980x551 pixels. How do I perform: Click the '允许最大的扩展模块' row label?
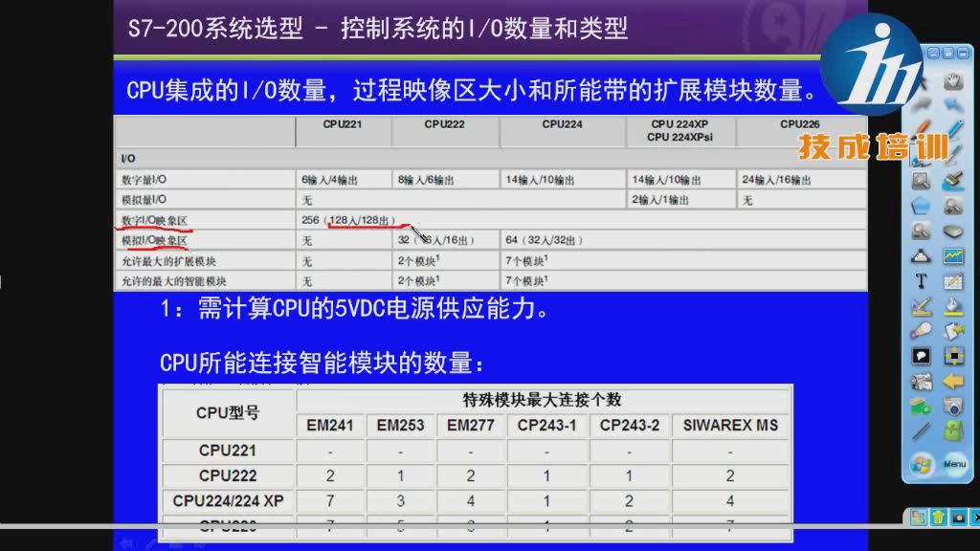168,261
